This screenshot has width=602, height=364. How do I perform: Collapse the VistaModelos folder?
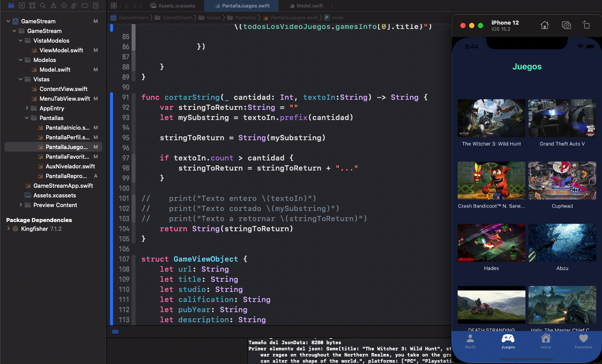point(21,40)
